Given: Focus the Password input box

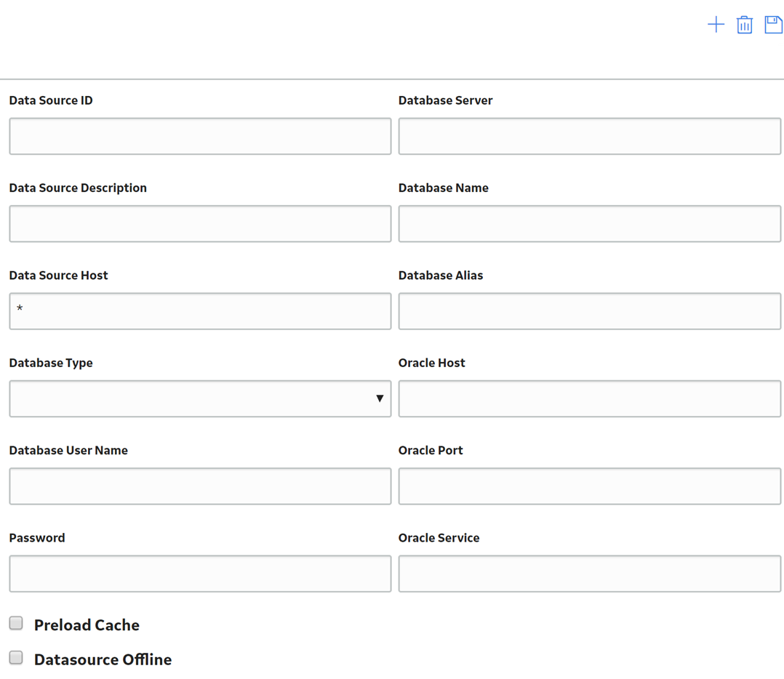Looking at the screenshot, I should 200,574.
